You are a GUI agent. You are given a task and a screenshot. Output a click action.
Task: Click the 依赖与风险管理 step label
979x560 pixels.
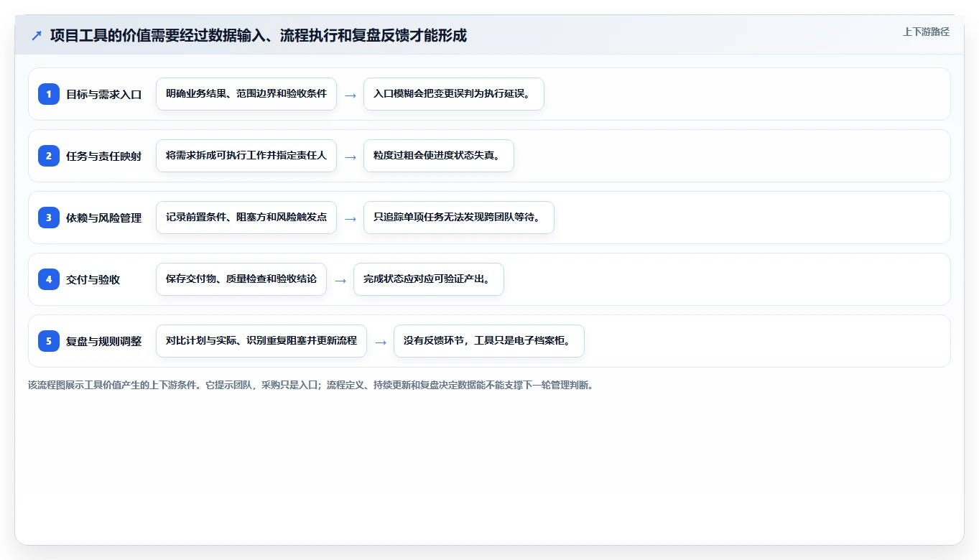104,218
